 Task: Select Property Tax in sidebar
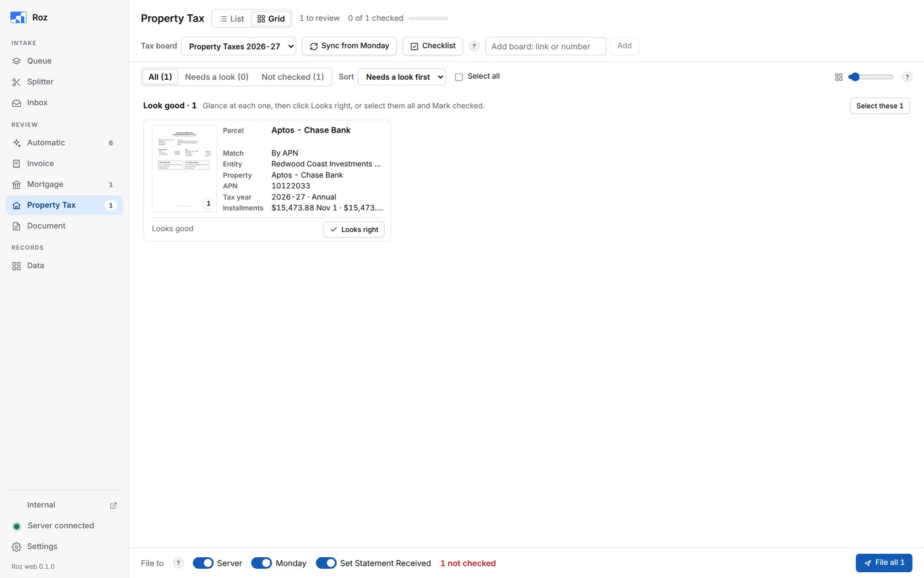[64, 205]
